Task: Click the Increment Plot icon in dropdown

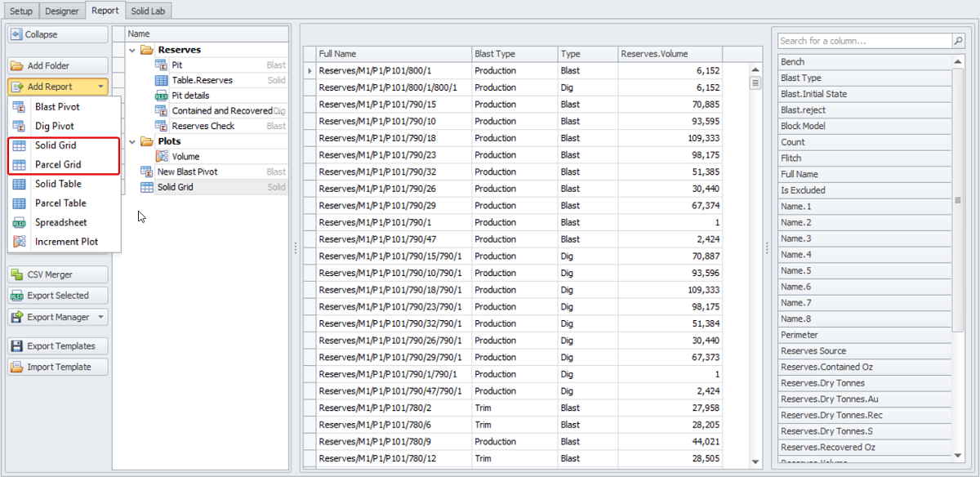Action: coord(20,242)
